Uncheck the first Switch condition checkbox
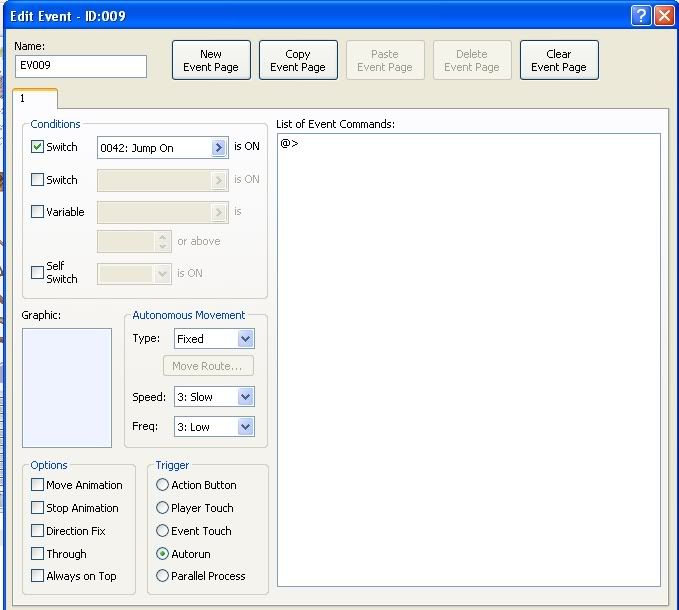679x610 pixels. click(38, 147)
